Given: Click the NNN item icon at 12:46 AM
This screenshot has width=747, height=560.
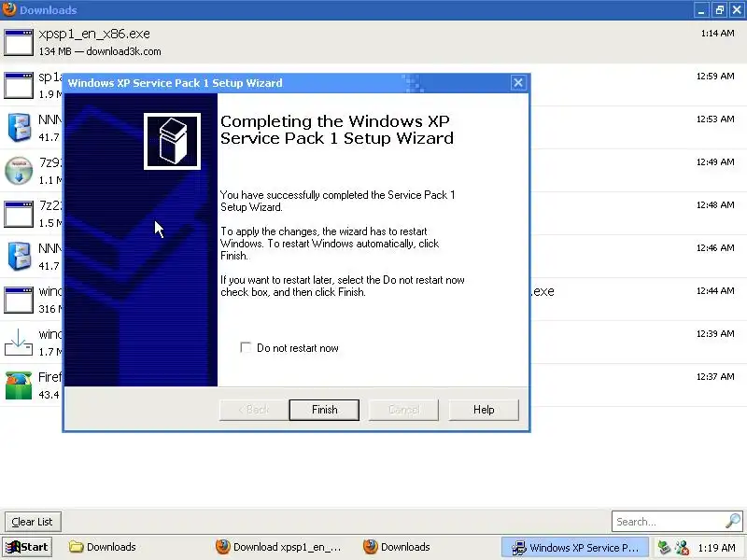Looking at the screenshot, I should (x=19, y=256).
